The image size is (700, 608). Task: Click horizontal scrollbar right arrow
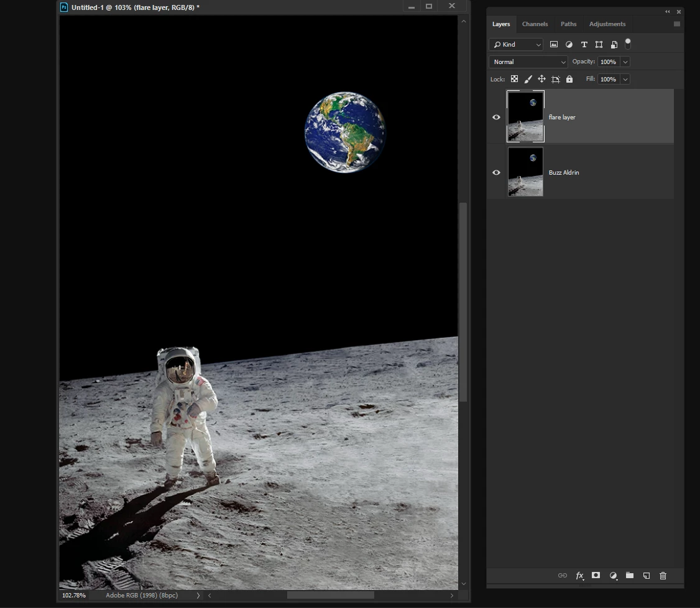(452, 595)
